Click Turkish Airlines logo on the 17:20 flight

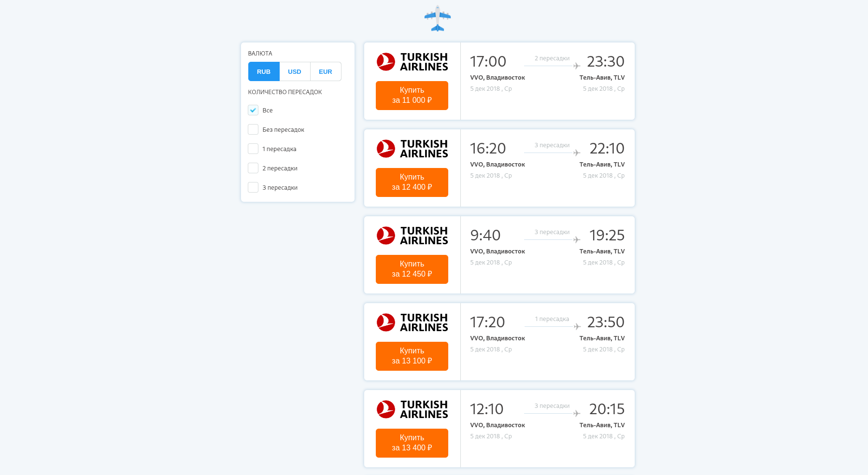point(412,322)
